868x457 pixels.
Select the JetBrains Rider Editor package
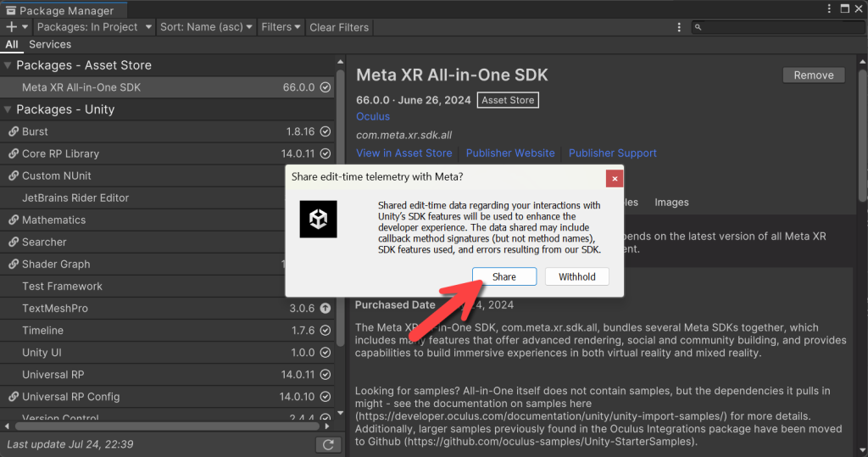[x=142, y=198]
